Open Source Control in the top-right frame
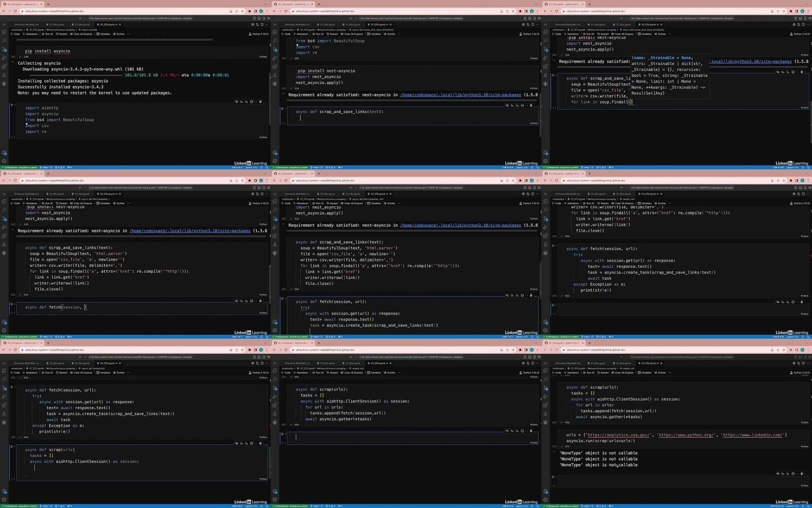The width and height of the screenshot is (812, 508). [x=546, y=49]
